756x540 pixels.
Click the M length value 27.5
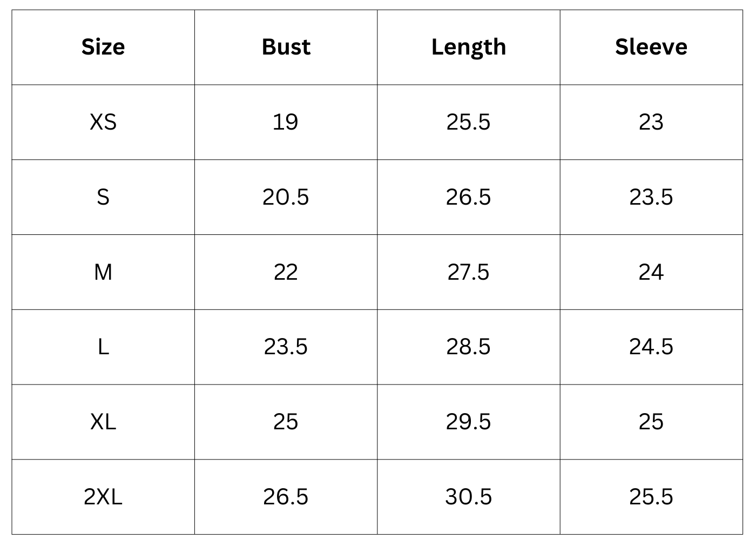[469, 272]
